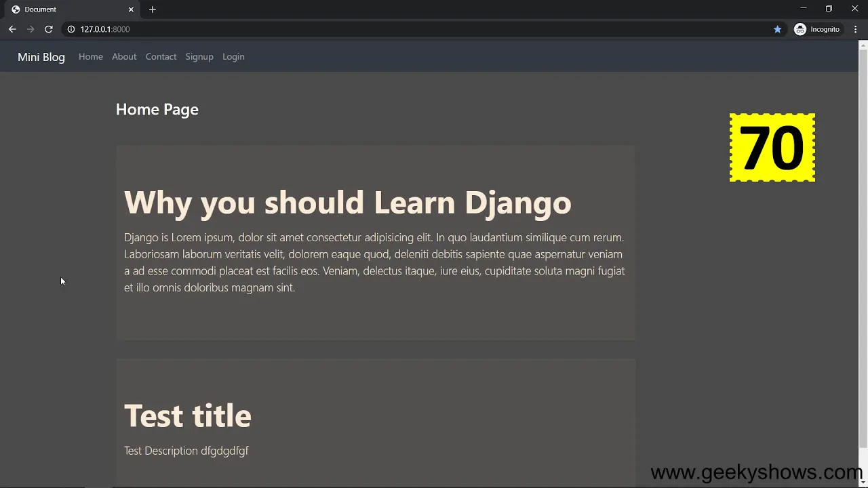
Task: Select the Document browser tab
Action: [x=72, y=9]
